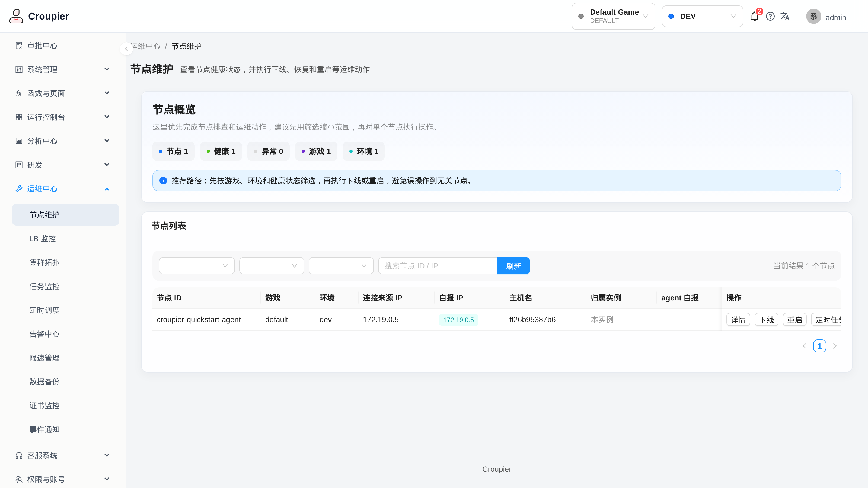Screen dimensions: 868x488
Task: Click the 运行控制台 grid icon
Action: coord(19,117)
